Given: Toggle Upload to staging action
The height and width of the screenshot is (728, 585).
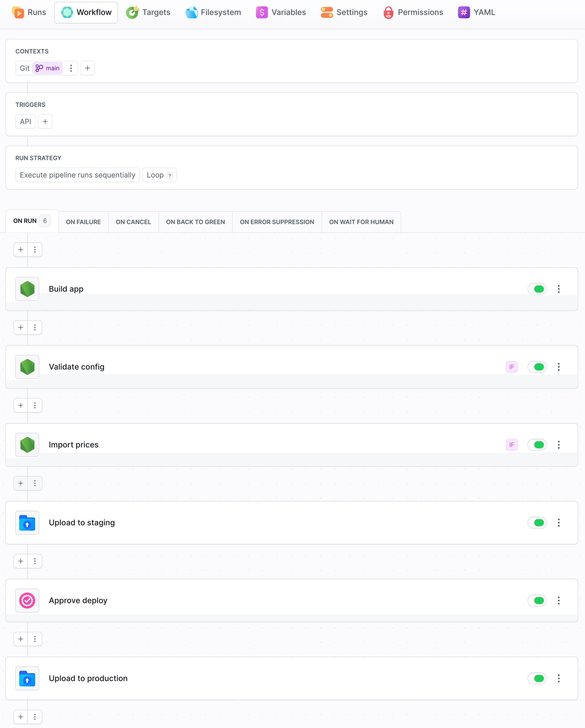Looking at the screenshot, I should pos(537,523).
